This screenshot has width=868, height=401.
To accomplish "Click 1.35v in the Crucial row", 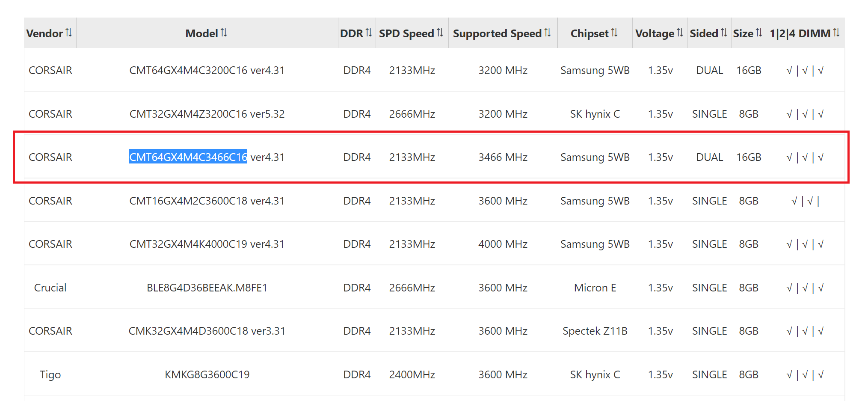I will (x=660, y=288).
